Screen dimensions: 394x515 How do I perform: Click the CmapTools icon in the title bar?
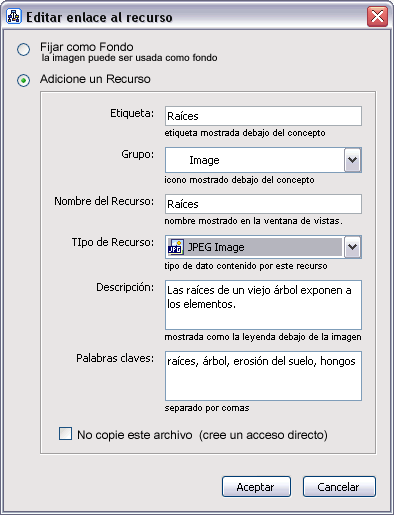coord(13,17)
